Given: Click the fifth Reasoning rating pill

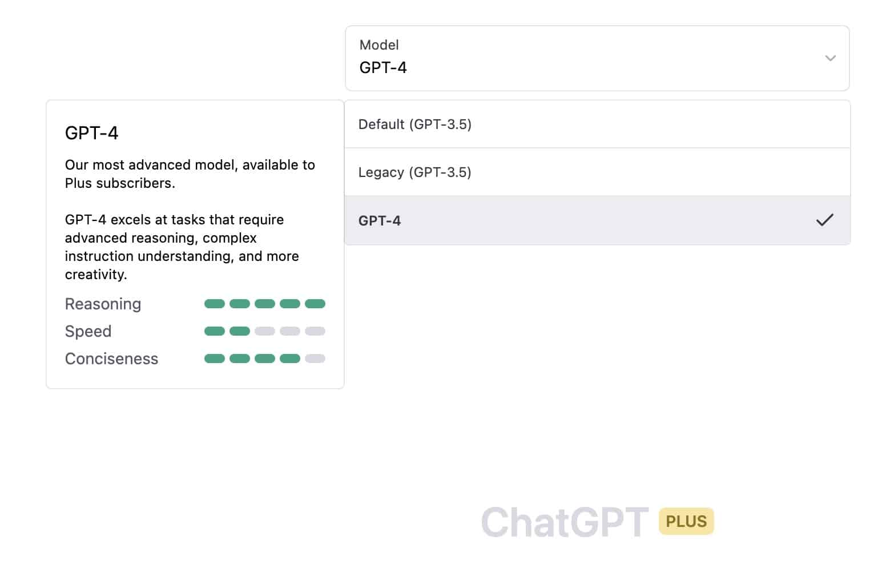Looking at the screenshot, I should tap(315, 303).
